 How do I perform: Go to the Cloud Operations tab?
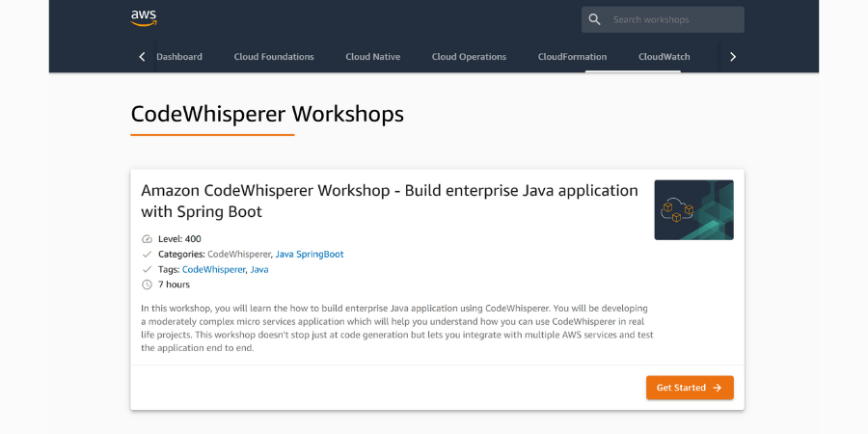tap(469, 57)
